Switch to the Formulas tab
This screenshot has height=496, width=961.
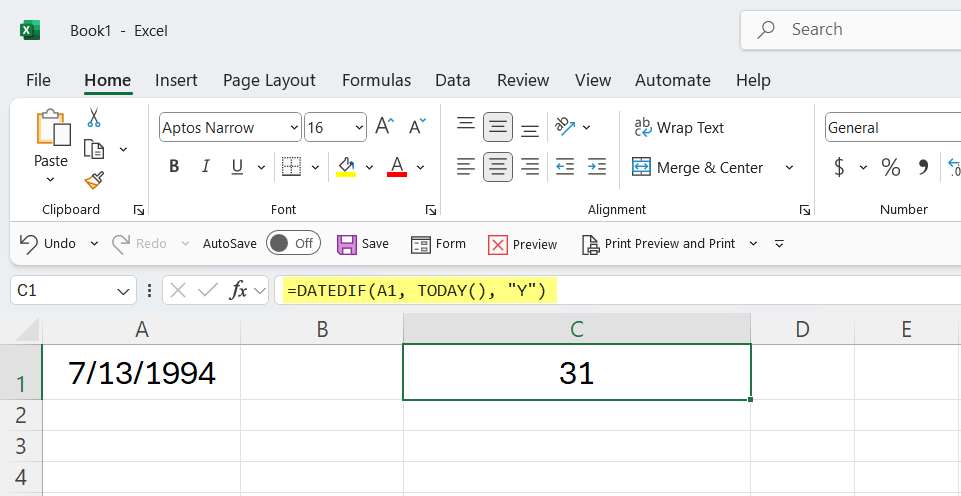(376, 80)
